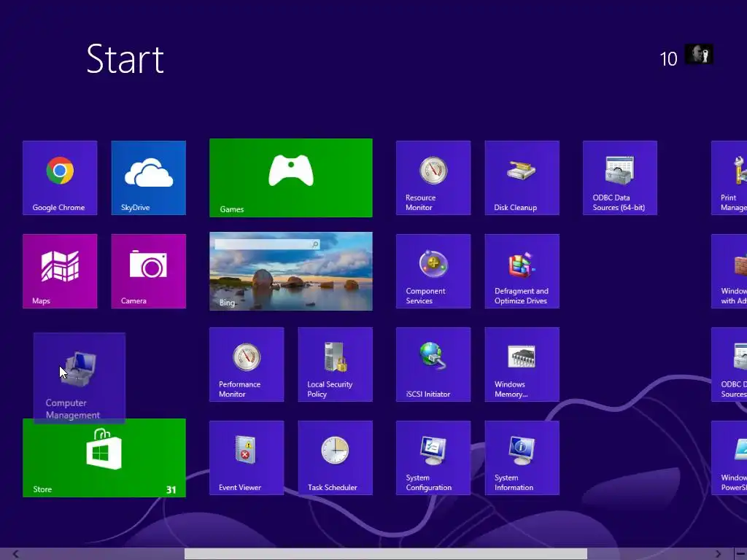The height and width of the screenshot is (560, 747).
Task: Click the Bing tile search box
Action: pyautogui.click(x=267, y=244)
